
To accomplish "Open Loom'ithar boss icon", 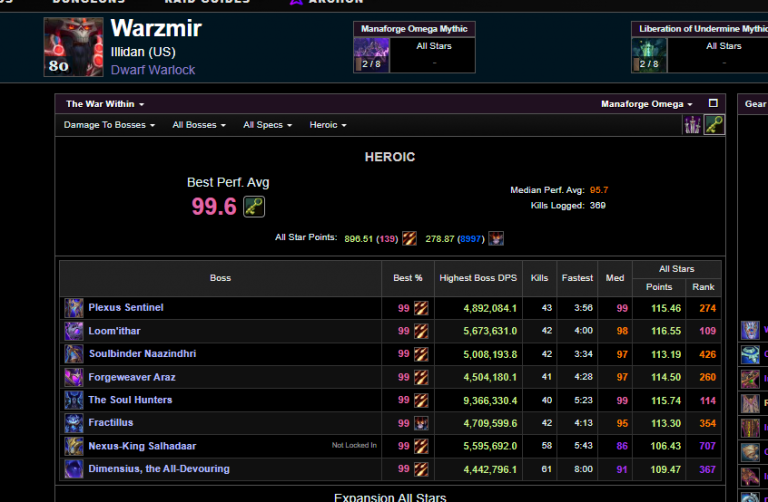I will [x=74, y=331].
